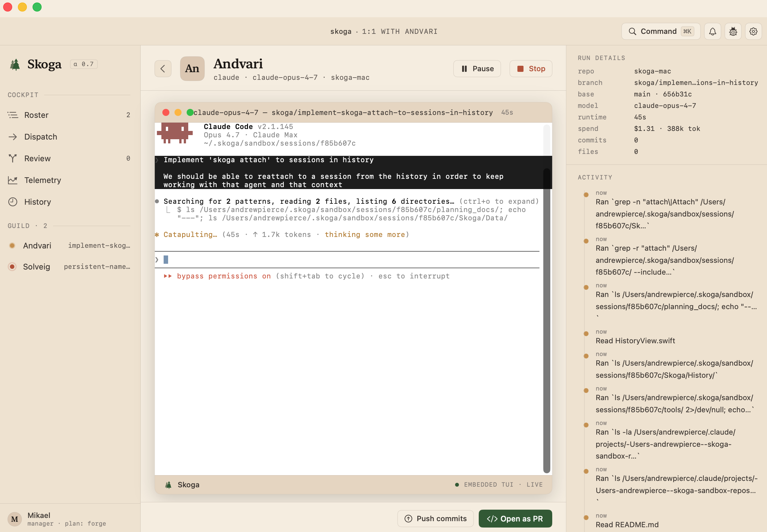The height and width of the screenshot is (532, 767).
Task: Click activity entry starting 'Ran `grep -r'
Action: (x=665, y=260)
